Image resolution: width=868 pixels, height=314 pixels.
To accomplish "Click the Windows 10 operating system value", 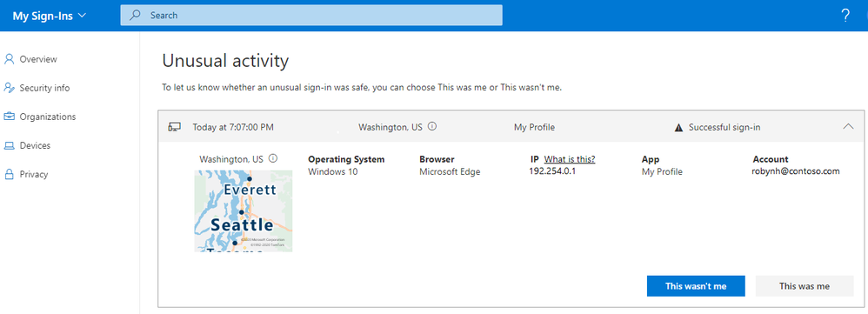I will point(333,171).
